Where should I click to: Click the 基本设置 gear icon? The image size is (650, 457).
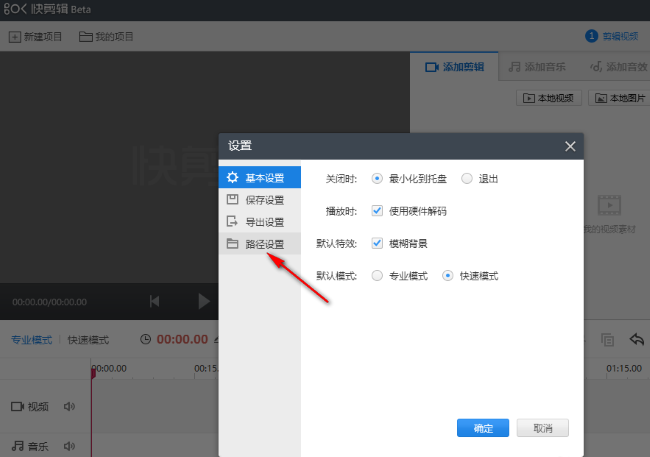(232, 178)
